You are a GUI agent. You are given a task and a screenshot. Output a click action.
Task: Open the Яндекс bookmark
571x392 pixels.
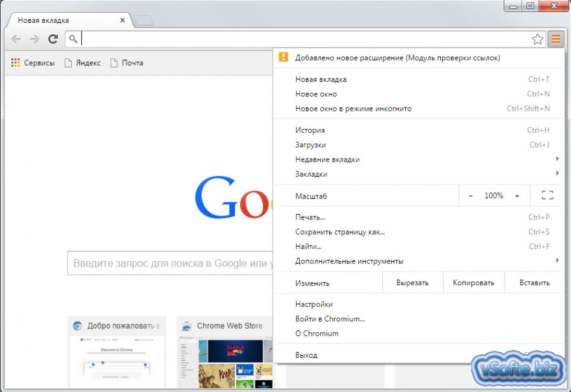click(x=83, y=63)
